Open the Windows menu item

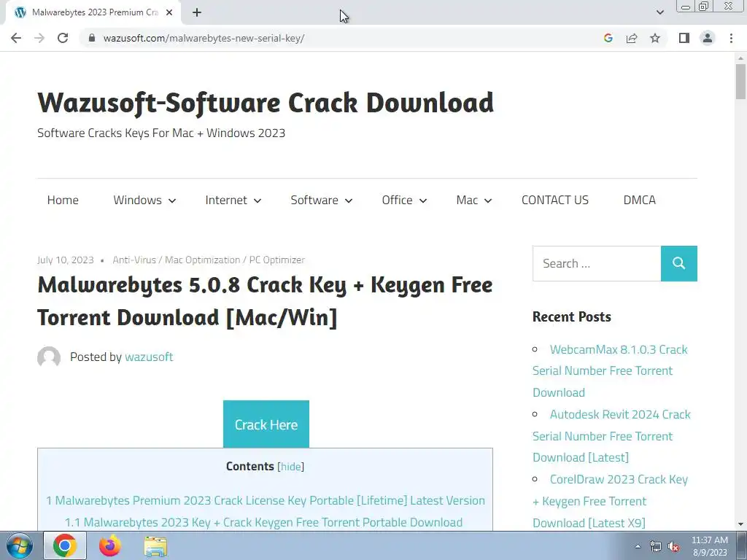(x=137, y=200)
